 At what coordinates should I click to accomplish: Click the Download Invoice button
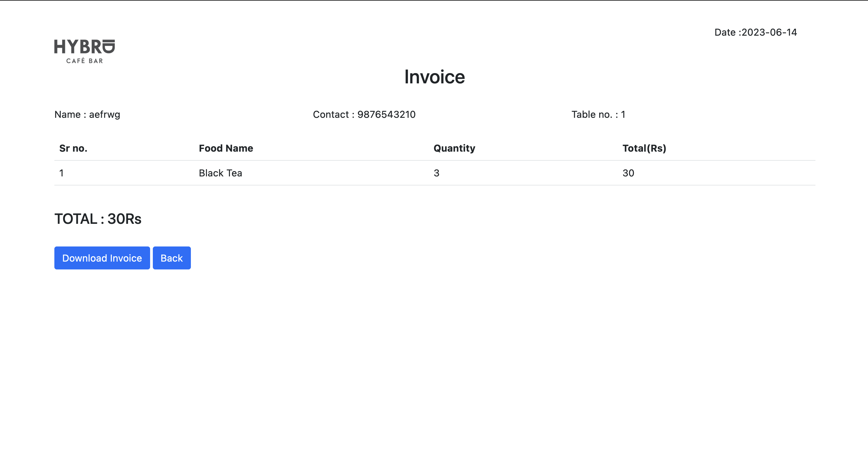pos(102,258)
